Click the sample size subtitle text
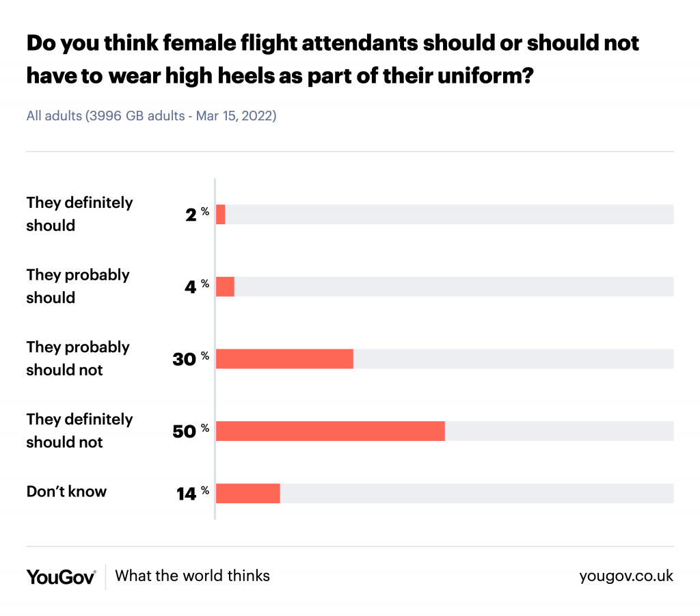This screenshot has width=700, height=616. click(x=151, y=116)
